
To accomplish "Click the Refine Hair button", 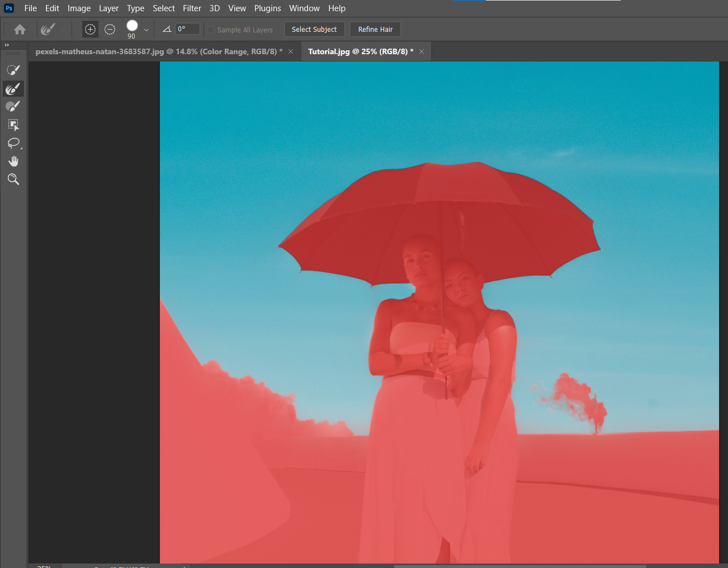I will coord(375,29).
